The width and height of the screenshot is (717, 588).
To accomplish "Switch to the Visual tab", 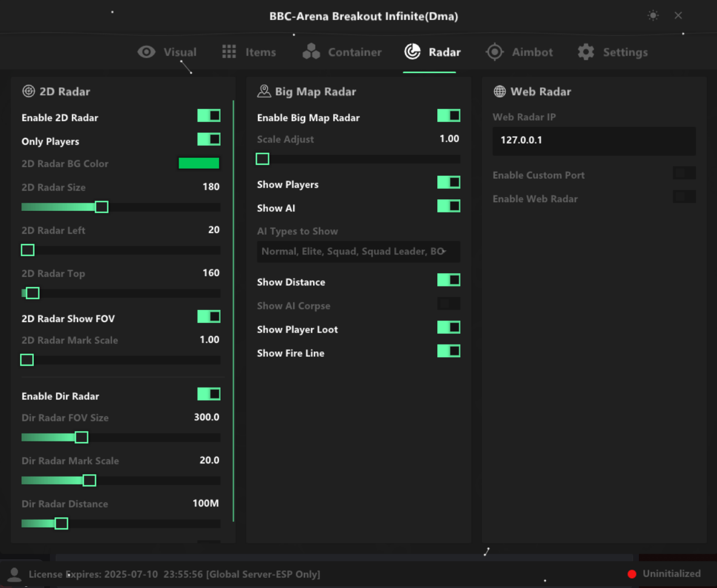I will point(167,52).
